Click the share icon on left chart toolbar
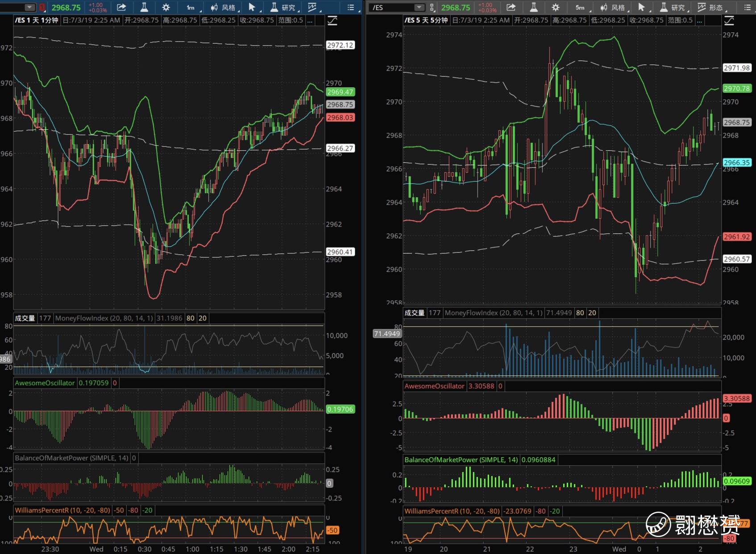 click(121, 7)
